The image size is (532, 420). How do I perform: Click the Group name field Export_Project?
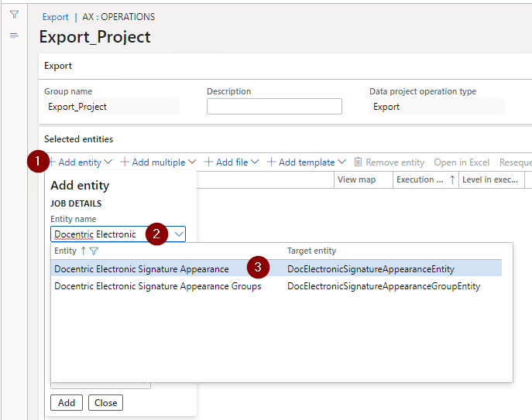point(112,107)
